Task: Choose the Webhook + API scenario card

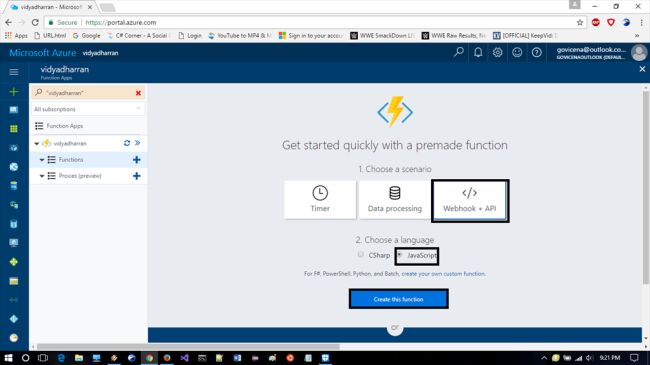Action: point(470,200)
